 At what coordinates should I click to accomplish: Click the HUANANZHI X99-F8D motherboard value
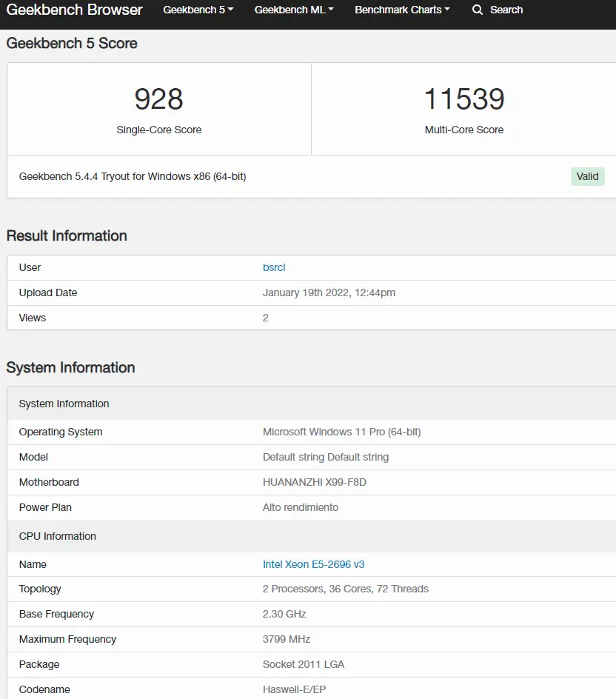[x=315, y=482]
